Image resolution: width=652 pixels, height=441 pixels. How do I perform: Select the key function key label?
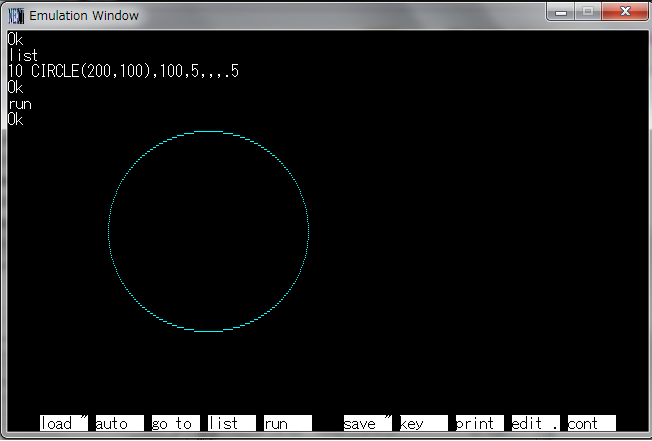(x=424, y=423)
